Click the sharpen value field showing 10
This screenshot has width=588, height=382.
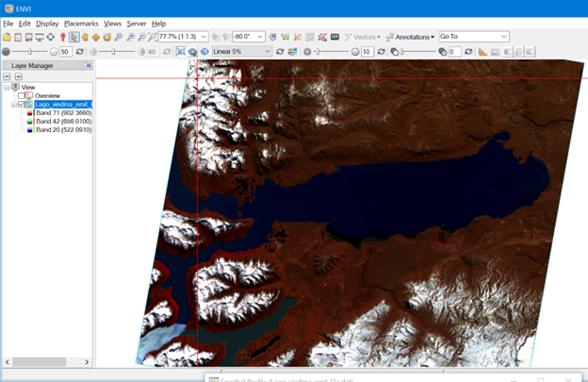(367, 52)
